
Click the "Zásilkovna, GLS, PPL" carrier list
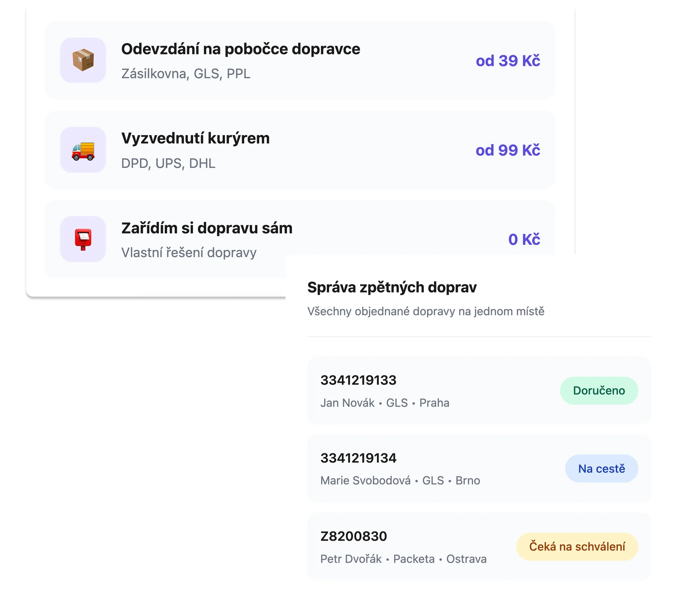click(186, 74)
